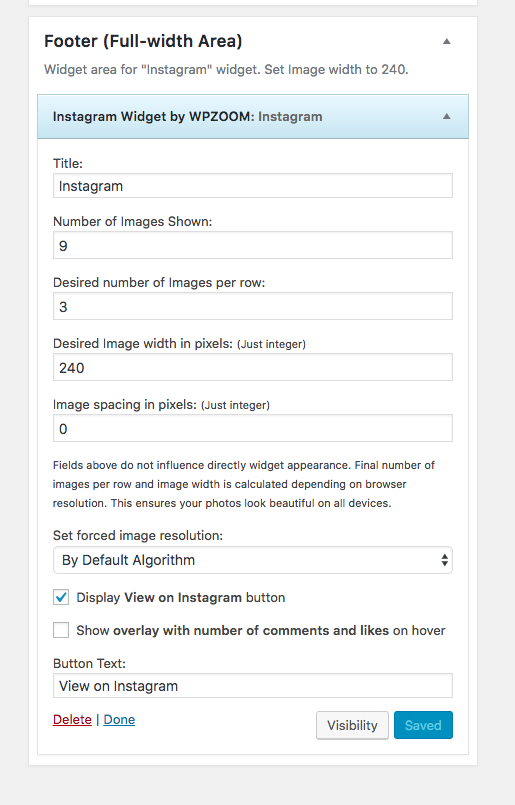The image size is (515, 805).
Task: Click the Button Text input field
Action: 253,686
